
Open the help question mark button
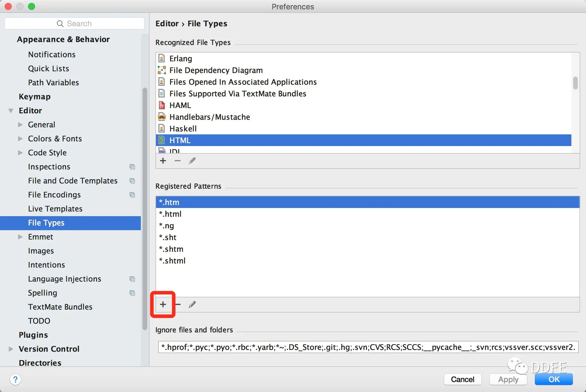click(15, 379)
